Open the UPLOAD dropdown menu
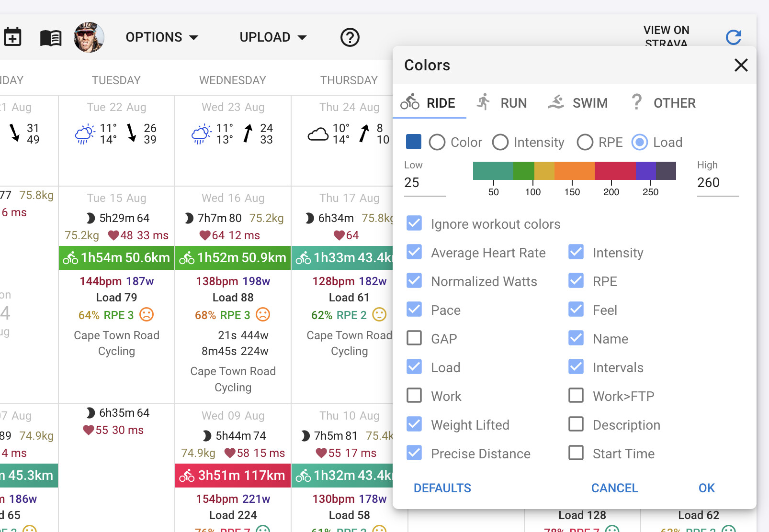This screenshot has width=769, height=532. click(x=273, y=37)
